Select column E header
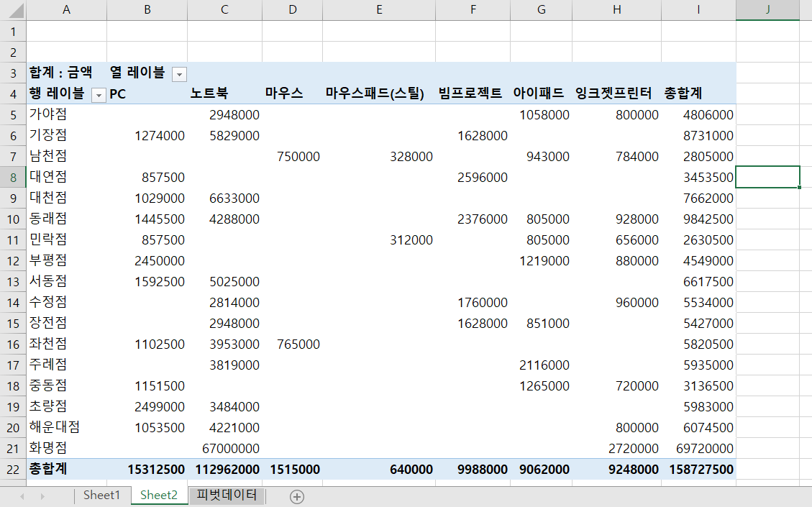This screenshot has height=507, width=812. [x=379, y=10]
